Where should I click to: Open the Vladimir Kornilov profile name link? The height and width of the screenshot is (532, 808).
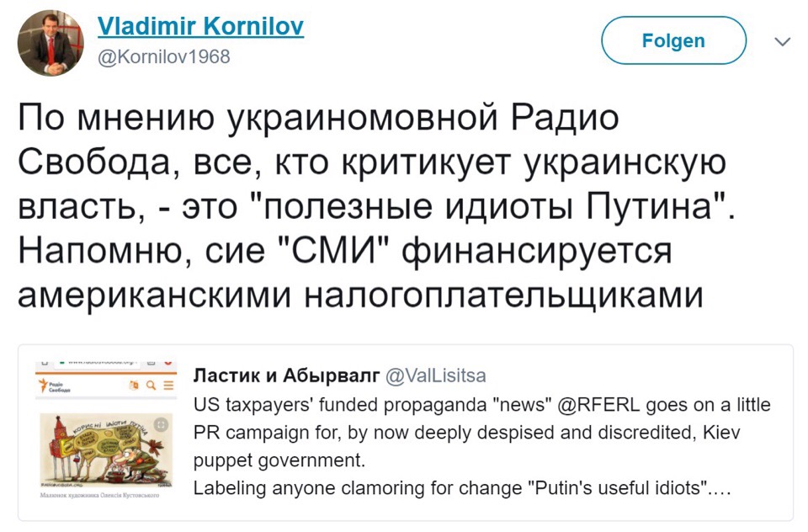click(200, 27)
